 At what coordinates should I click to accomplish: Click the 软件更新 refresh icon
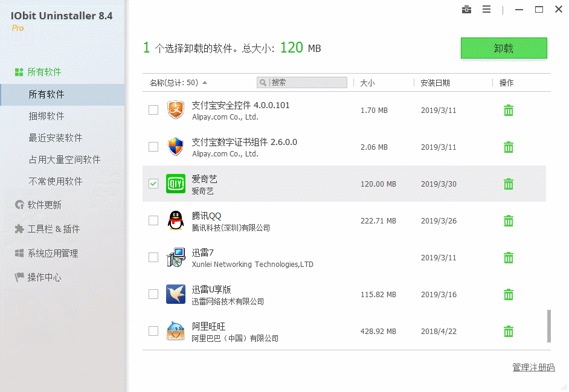pos(19,205)
